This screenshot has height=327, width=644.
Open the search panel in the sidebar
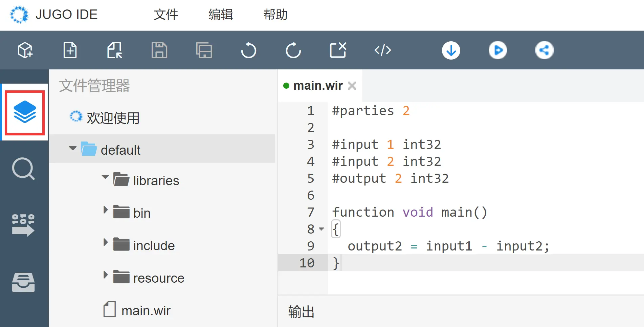pyautogui.click(x=23, y=168)
